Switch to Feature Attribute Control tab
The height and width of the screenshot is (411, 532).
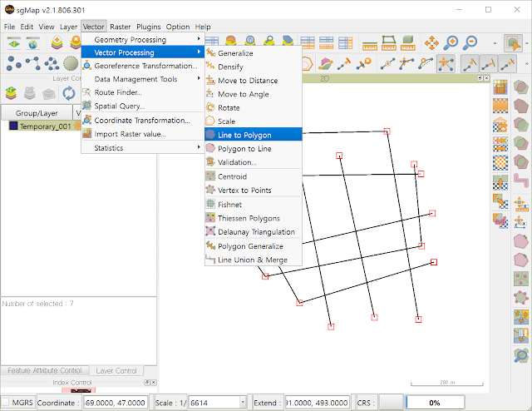tap(45, 370)
